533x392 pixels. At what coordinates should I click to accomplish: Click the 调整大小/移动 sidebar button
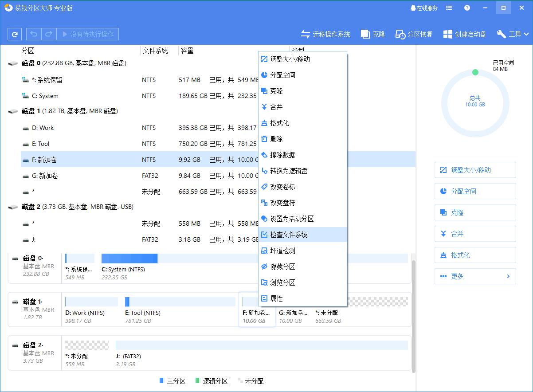(475, 170)
